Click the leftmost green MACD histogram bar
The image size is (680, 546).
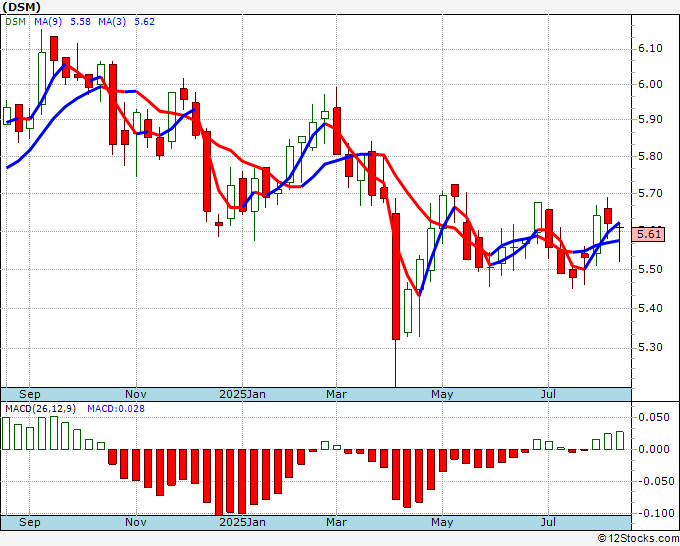click(x=6, y=434)
